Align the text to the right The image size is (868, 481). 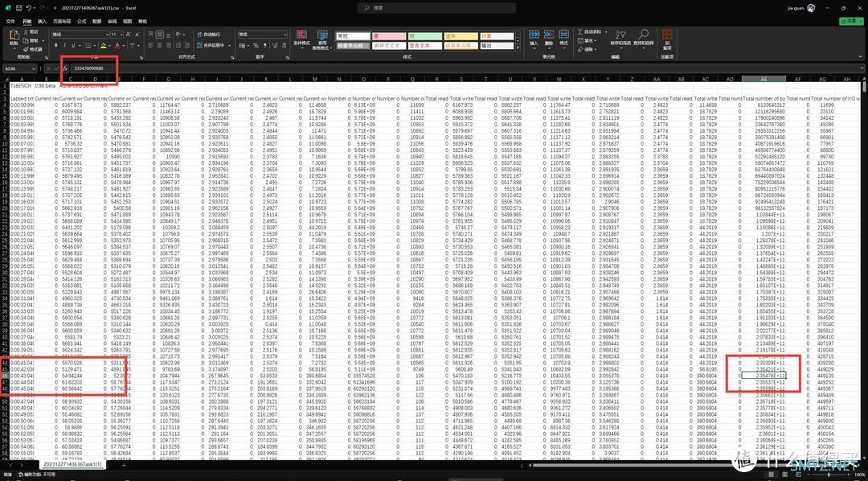pos(168,45)
